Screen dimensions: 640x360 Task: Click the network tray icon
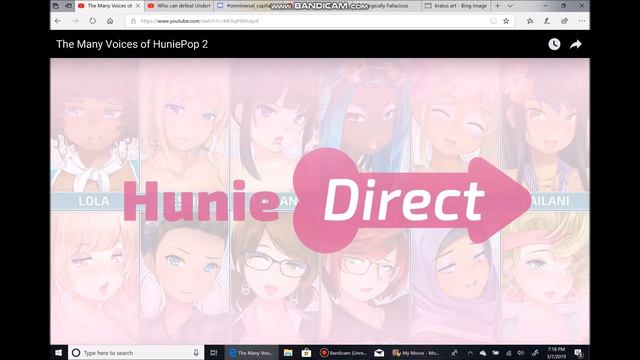tap(508, 353)
